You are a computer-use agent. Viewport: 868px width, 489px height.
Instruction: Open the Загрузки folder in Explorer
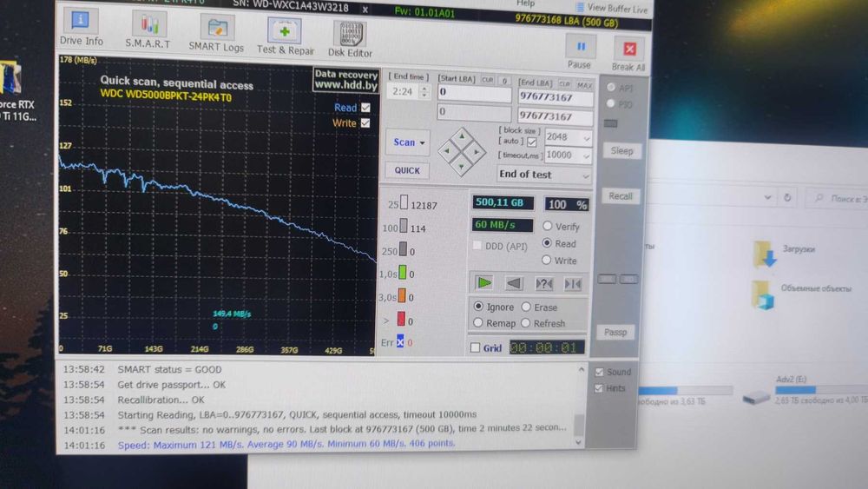(x=785, y=253)
